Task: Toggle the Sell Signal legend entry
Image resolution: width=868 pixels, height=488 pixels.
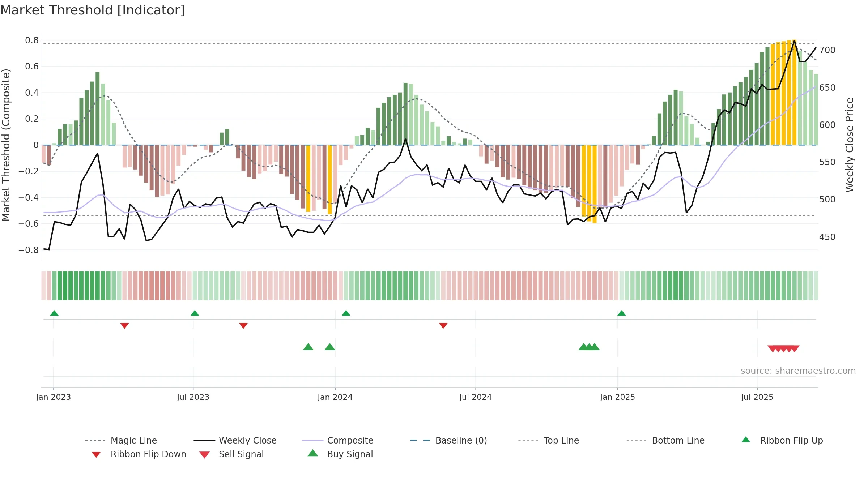Action: point(231,454)
